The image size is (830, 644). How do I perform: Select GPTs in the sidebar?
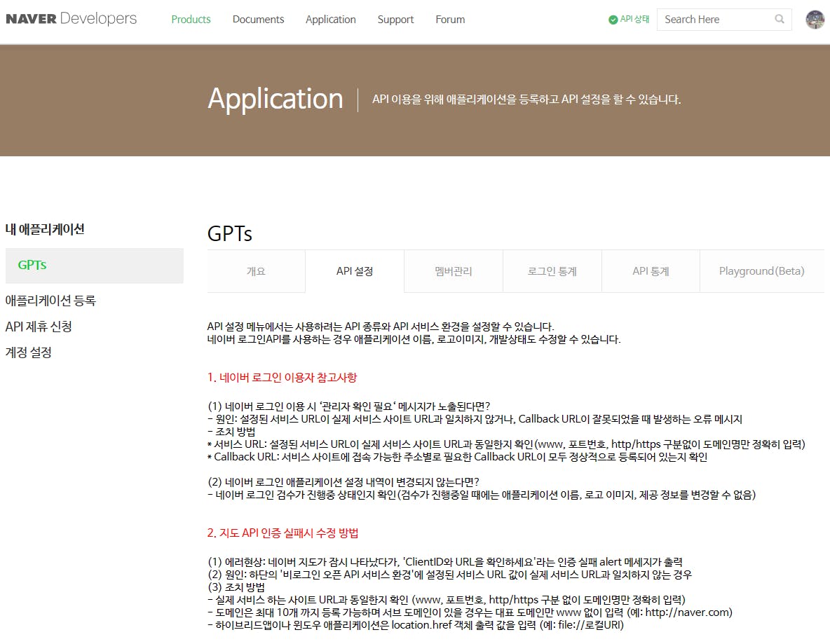(94, 265)
